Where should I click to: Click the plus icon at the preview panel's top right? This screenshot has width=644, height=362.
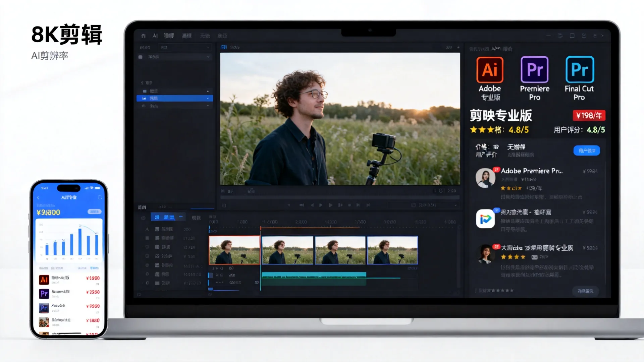pos(458,47)
